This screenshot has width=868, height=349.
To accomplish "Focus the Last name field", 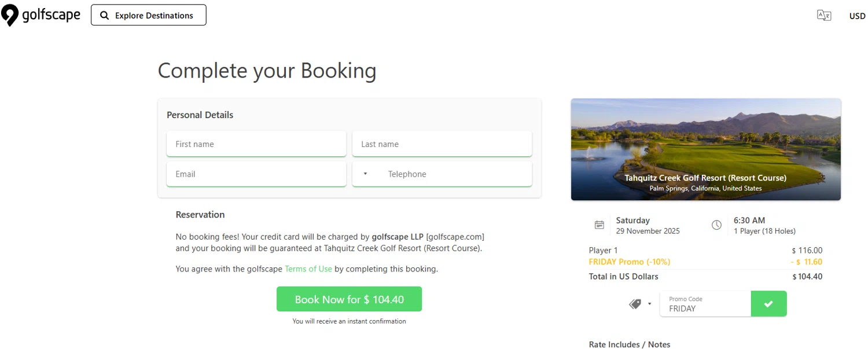I will (x=442, y=144).
